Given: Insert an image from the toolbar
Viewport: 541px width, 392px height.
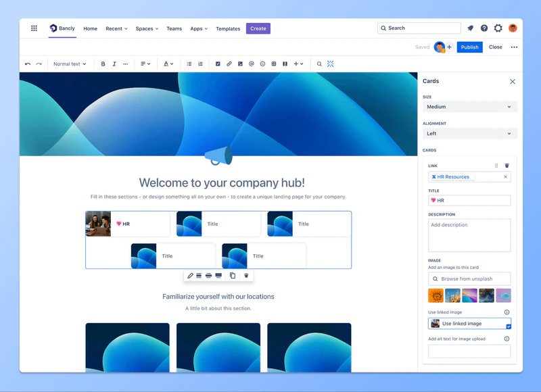Looking at the screenshot, I should pos(240,64).
